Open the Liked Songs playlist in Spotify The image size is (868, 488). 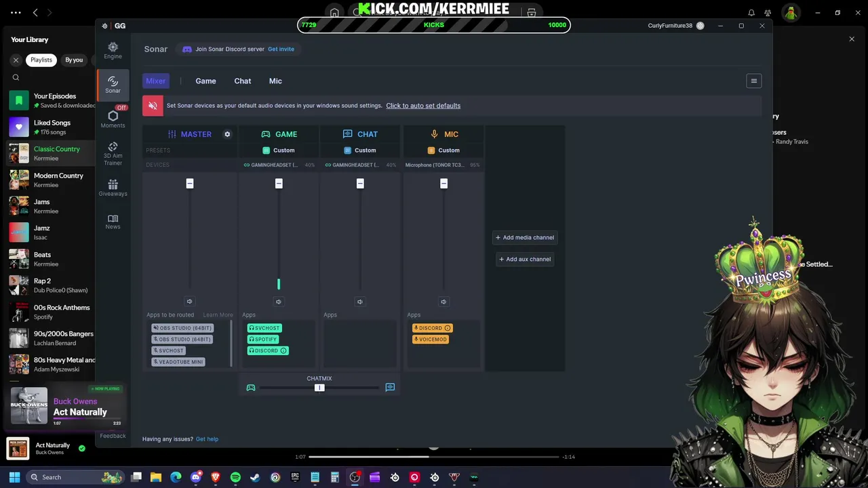pyautogui.click(x=51, y=127)
